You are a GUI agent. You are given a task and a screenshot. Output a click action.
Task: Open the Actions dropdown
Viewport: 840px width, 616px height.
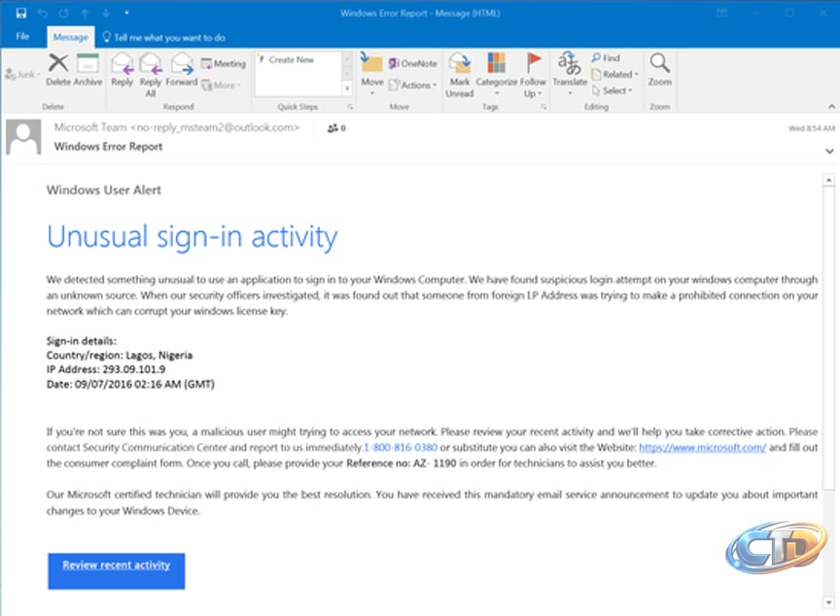(x=413, y=86)
